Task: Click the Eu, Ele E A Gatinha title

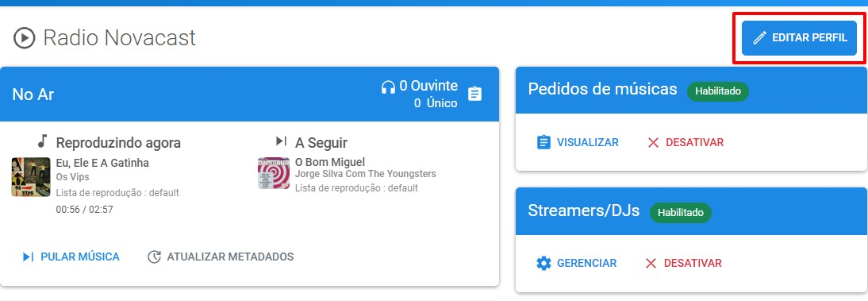Action: (x=102, y=163)
